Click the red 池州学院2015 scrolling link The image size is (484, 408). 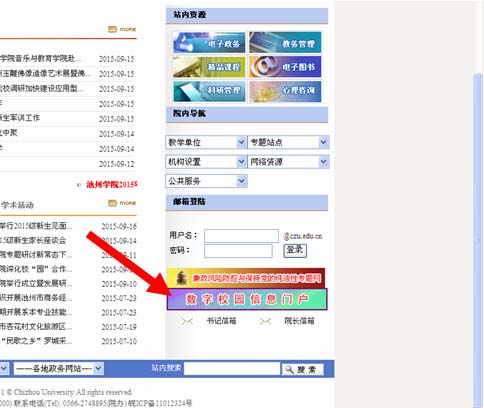(112, 184)
